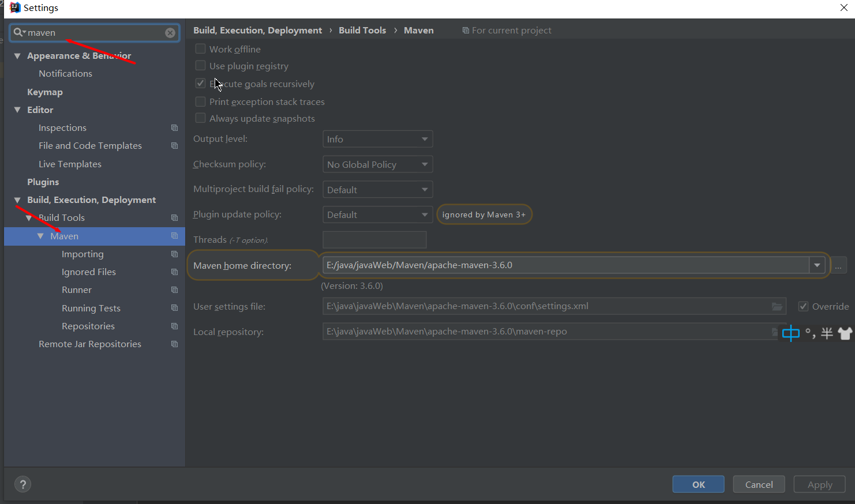Click project-level icon beside Remote Jar Repositories

tap(174, 344)
